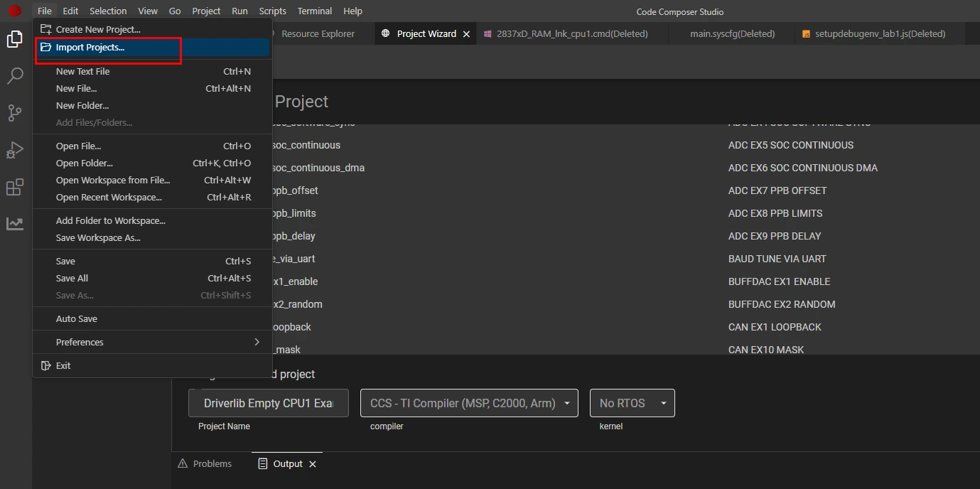Image resolution: width=980 pixels, height=489 pixels.
Task: Select CAN EX1 LOOPBACK row
Action: (x=576, y=327)
